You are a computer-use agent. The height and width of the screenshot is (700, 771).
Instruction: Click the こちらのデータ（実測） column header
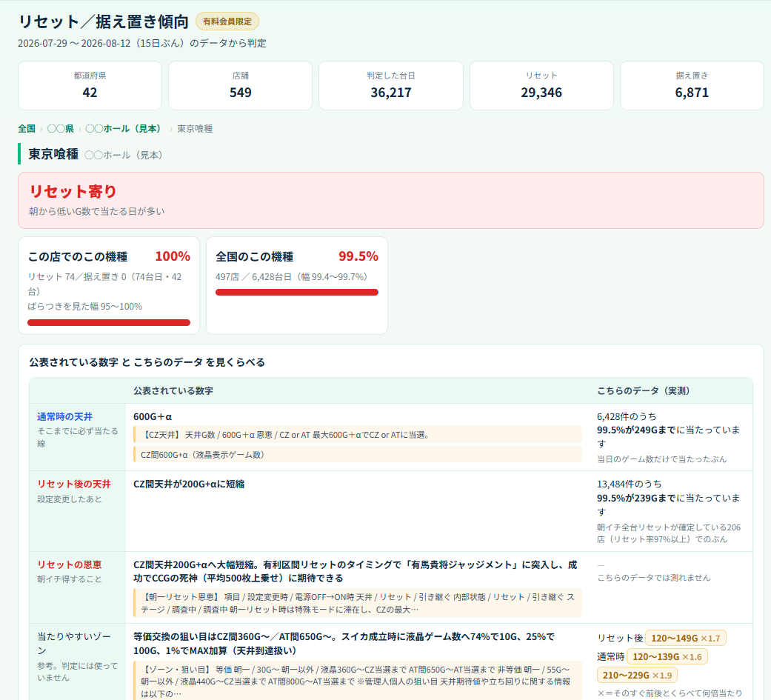644,390
